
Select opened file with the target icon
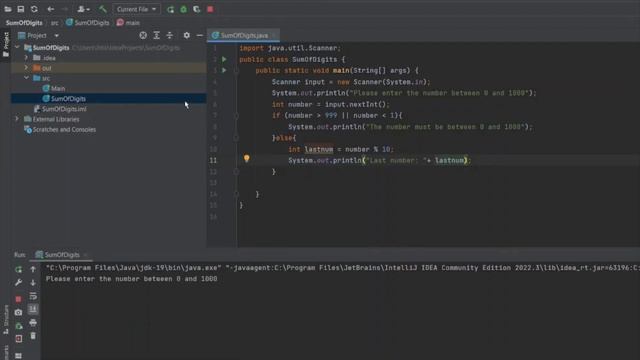point(143,36)
